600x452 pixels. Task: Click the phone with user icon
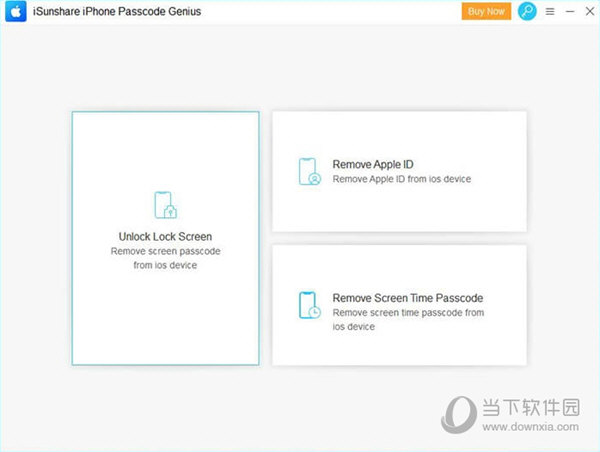pyautogui.click(x=310, y=171)
